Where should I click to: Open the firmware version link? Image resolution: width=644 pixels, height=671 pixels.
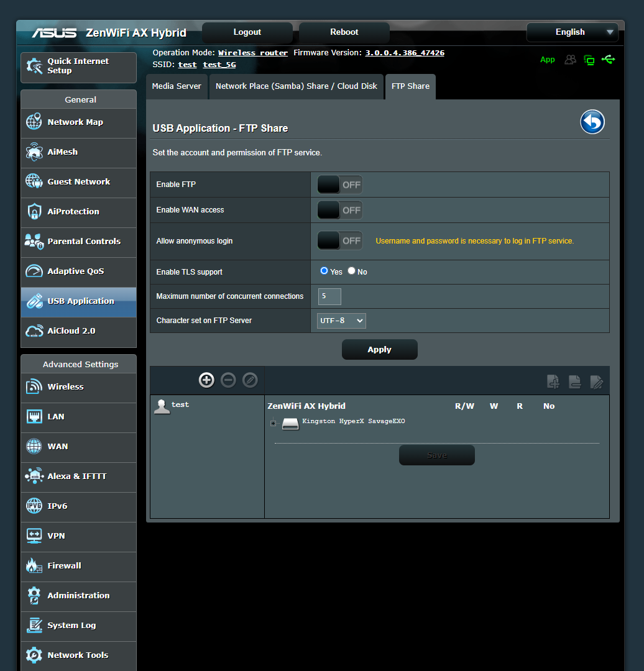(x=404, y=53)
